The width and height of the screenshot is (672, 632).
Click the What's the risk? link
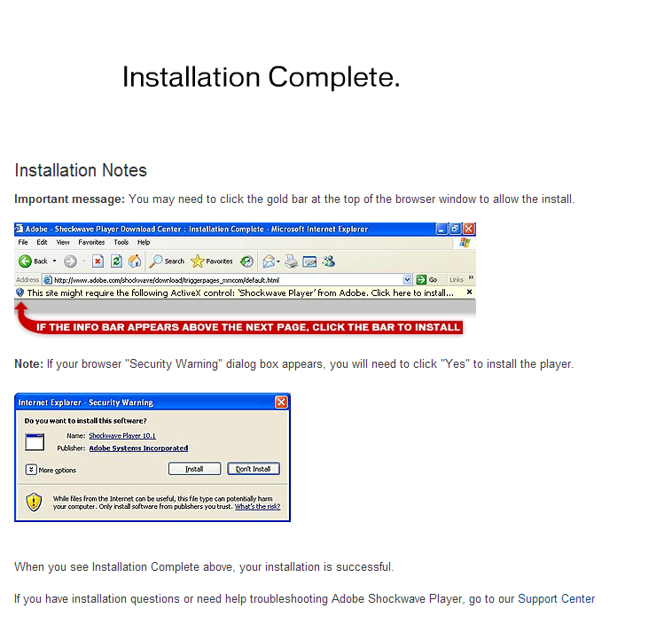(258, 506)
